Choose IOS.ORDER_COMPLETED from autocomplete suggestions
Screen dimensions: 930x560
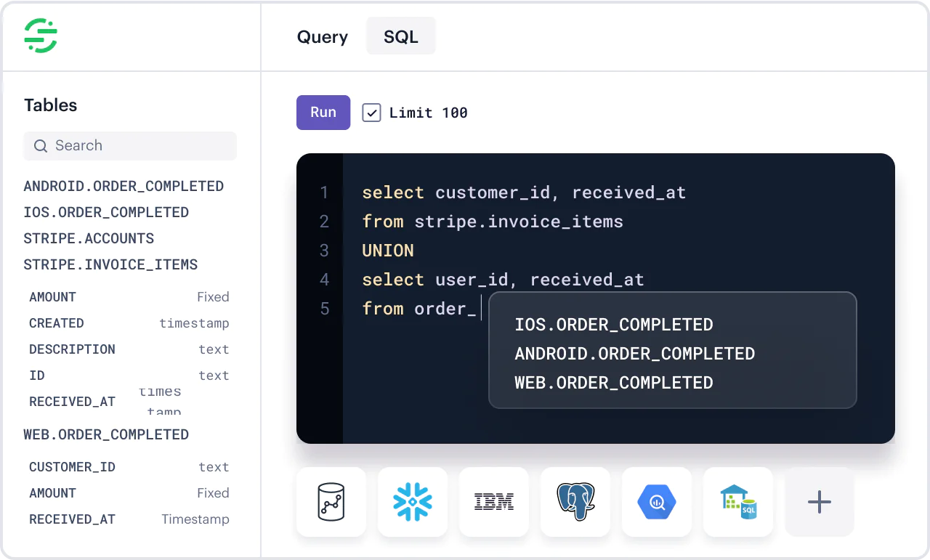614,325
